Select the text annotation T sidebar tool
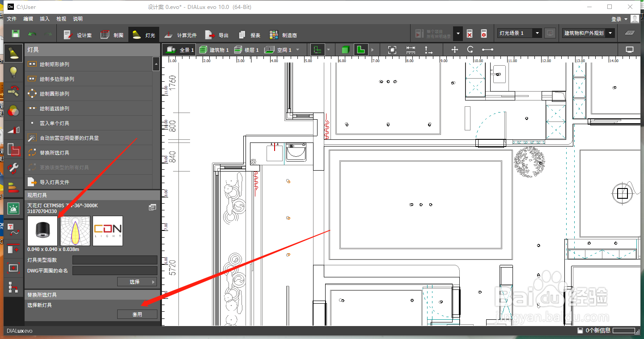Image resolution: width=644 pixels, height=339 pixels. pyautogui.click(x=13, y=229)
